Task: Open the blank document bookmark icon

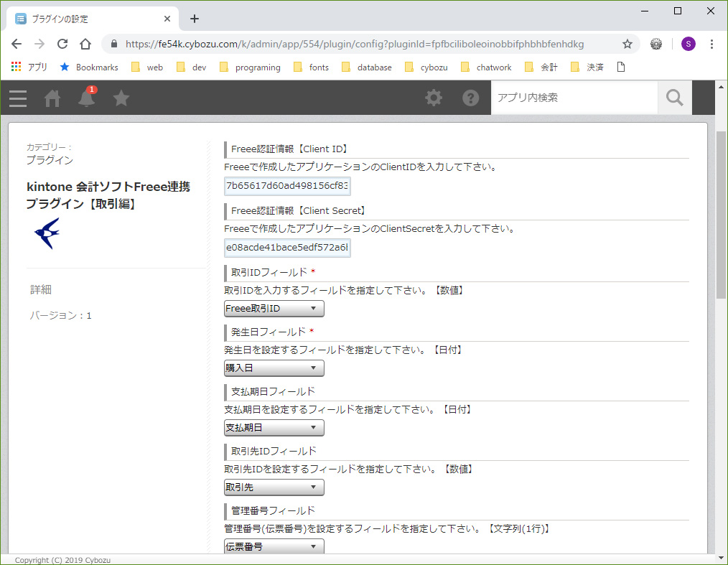Action: 621,67
